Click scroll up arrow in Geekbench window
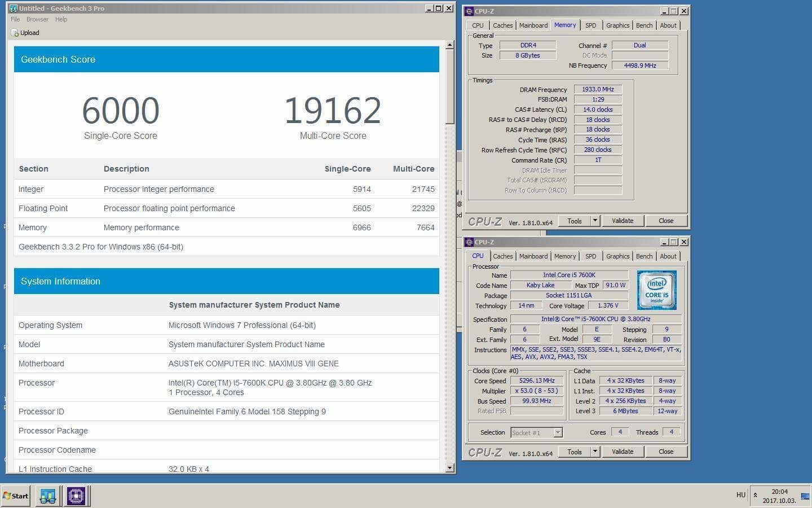 [x=449, y=45]
